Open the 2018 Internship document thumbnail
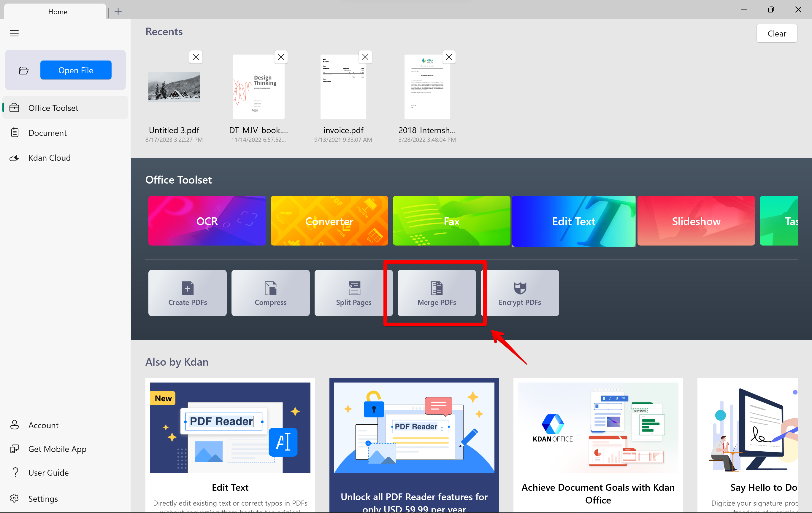812x513 pixels. (x=427, y=87)
